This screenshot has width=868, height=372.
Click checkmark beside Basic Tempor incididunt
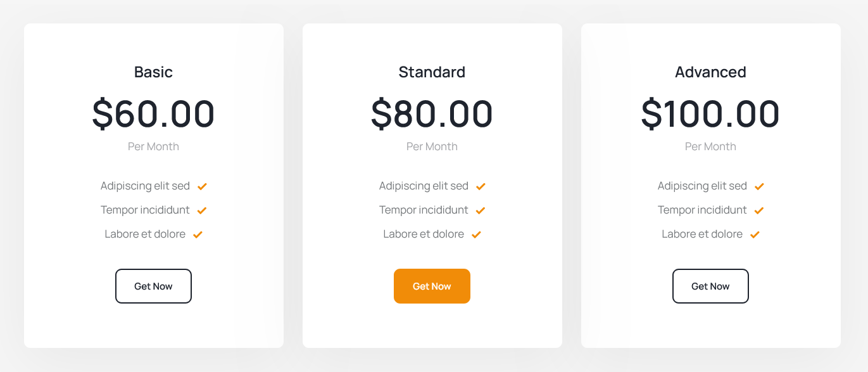coord(202,210)
